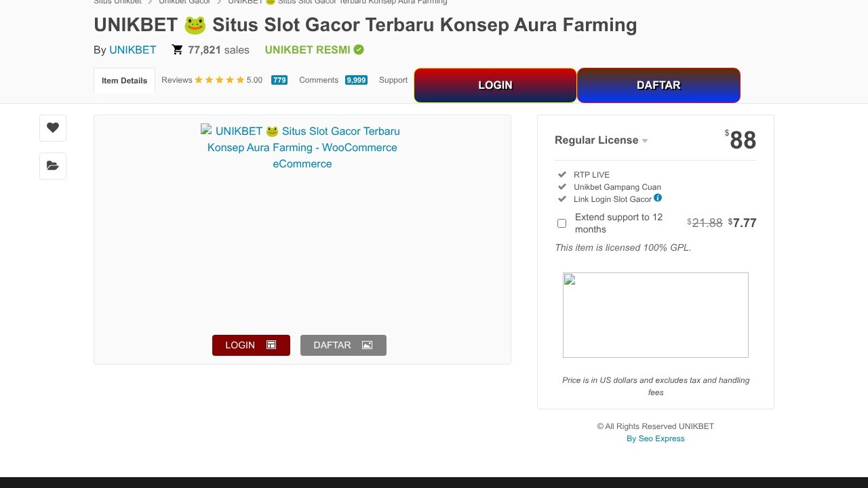Open the Item Details tab
Viewport: 868px width, 488px height.
(x=124, y=81)
